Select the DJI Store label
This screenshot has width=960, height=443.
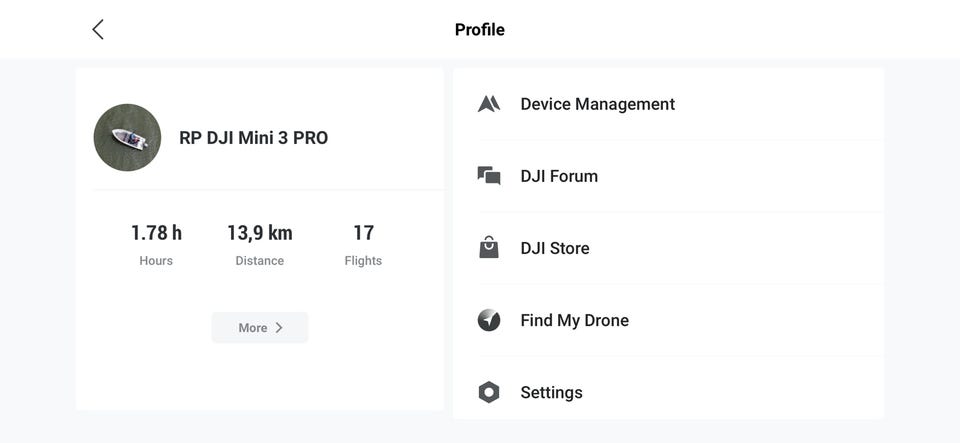coord(555,248)
